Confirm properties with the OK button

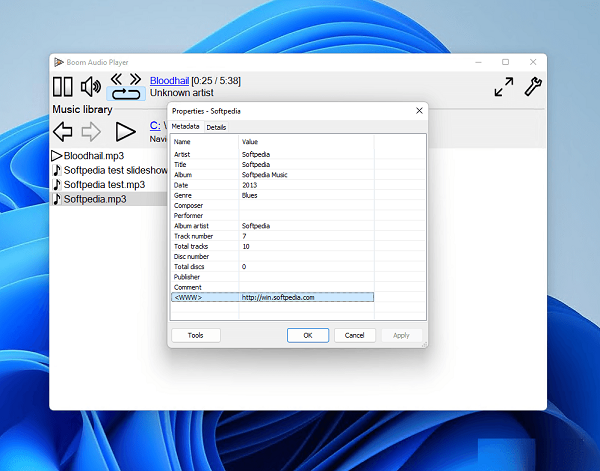tap(307, 335)
